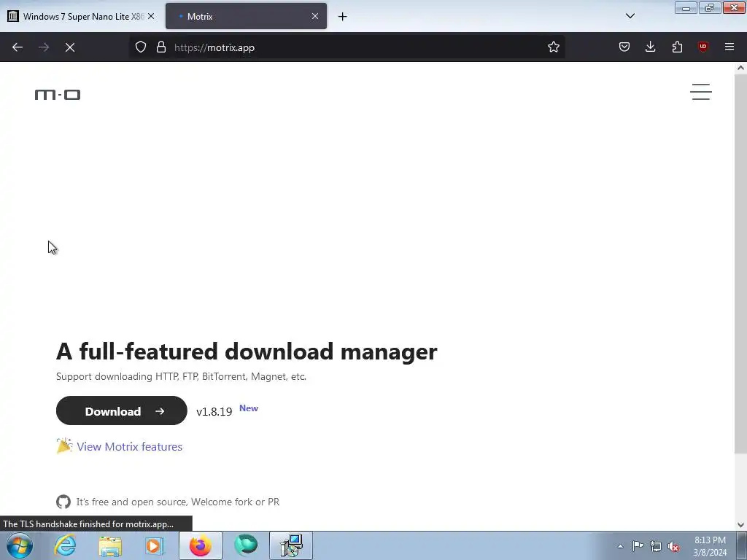Expand the list all tabs dropdown
Viewport: 747px width, 560px height.
[x=630, y=16]
